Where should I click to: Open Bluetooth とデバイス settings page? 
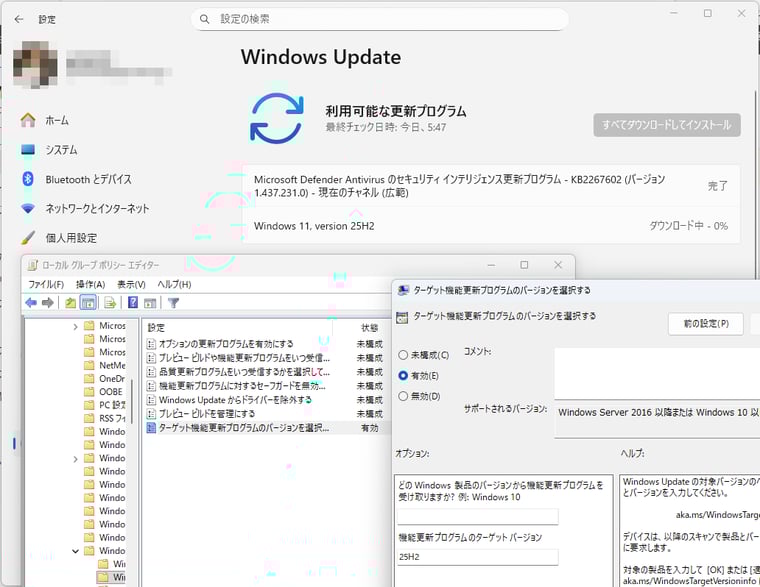click(88, 179)
